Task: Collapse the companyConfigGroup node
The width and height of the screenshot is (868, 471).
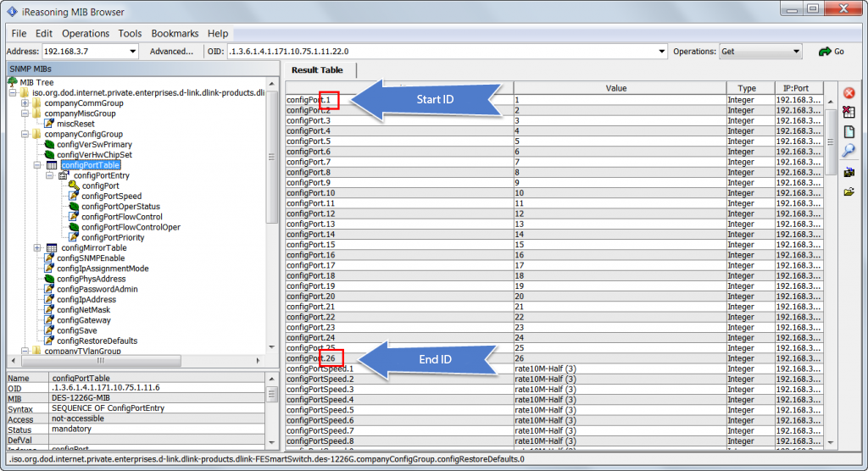Action: click(x=25, y=134)
